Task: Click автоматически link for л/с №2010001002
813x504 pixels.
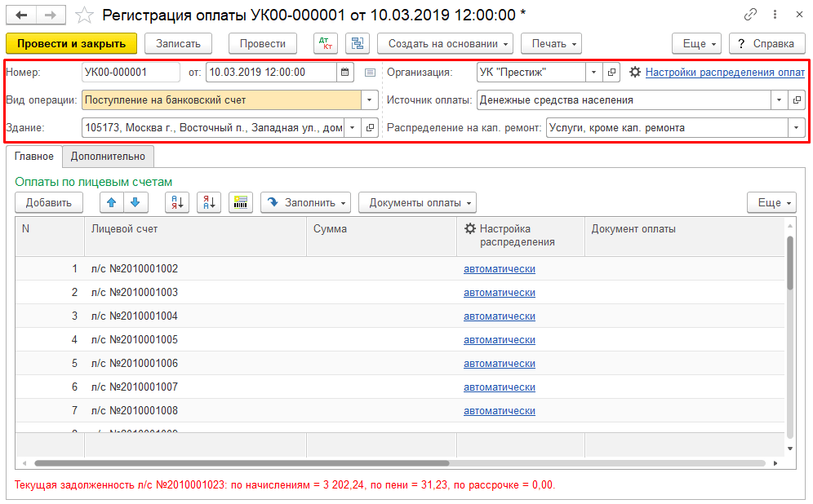Action: tap(500, 269)
